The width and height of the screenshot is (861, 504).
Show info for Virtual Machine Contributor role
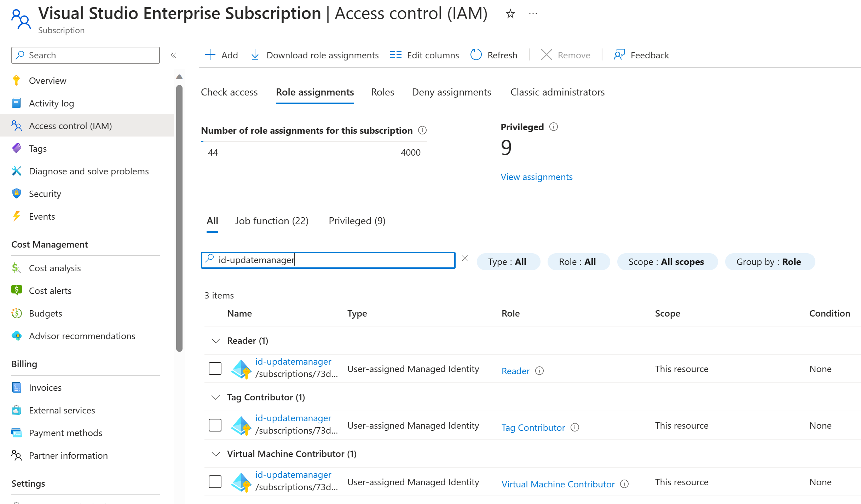click(x=624, y=484)
